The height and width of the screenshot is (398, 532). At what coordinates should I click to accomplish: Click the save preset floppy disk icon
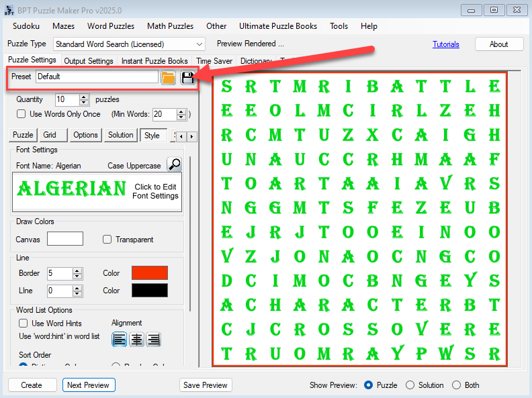click(187, 77)
